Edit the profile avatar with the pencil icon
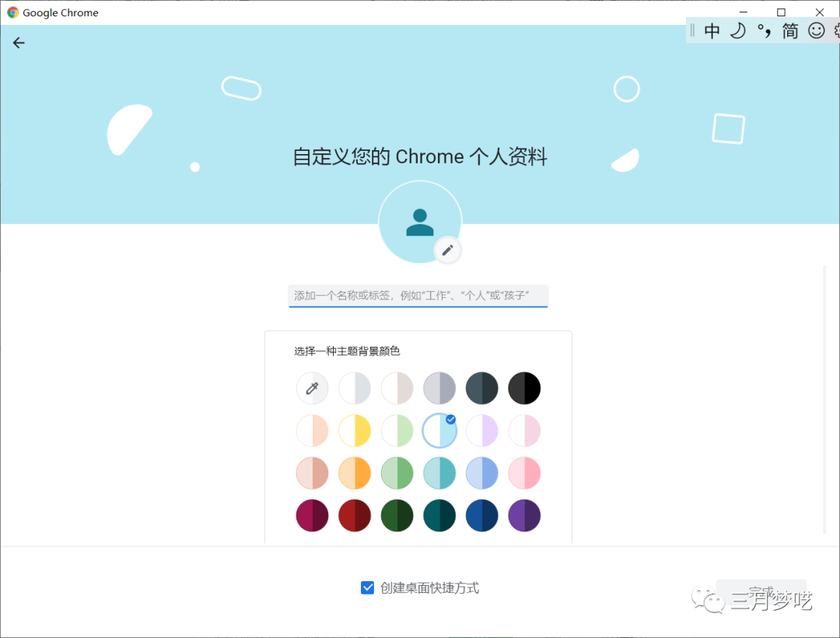Image resolution: width=840 pixels, height=638 pixels. pos(447,251)
